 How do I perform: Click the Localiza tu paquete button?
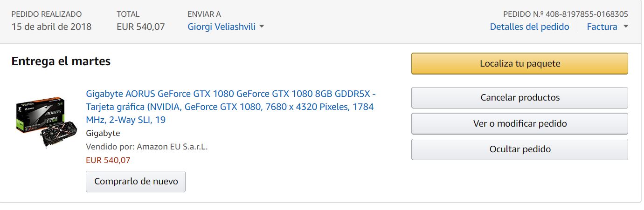point(519,64)
